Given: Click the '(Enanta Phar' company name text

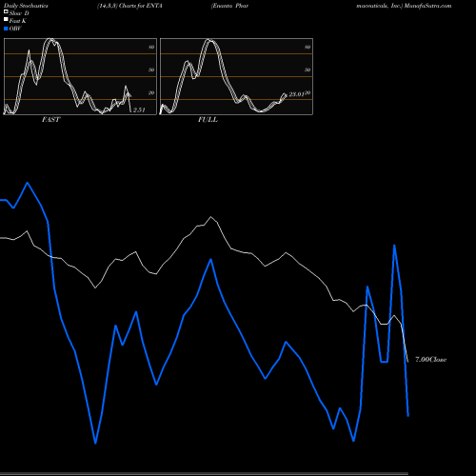Looking at the screenshot, I should (229, 6).
